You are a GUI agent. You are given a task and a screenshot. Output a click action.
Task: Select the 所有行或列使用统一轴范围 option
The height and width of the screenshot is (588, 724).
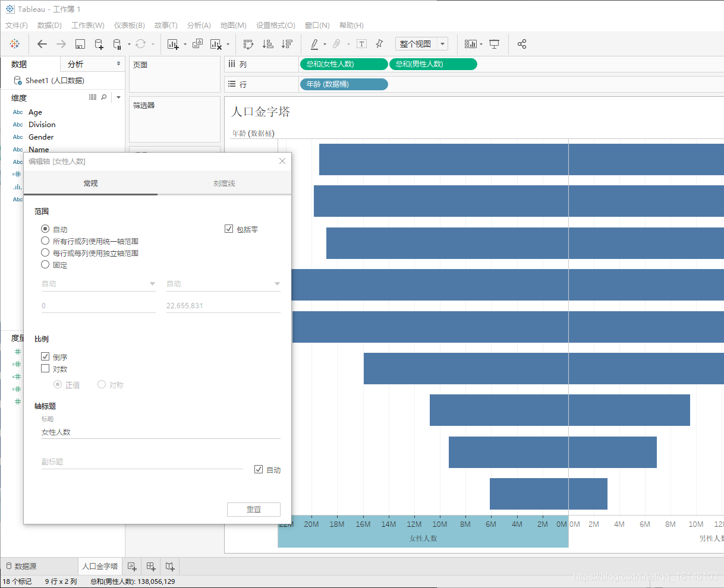(x=45, y=241)
